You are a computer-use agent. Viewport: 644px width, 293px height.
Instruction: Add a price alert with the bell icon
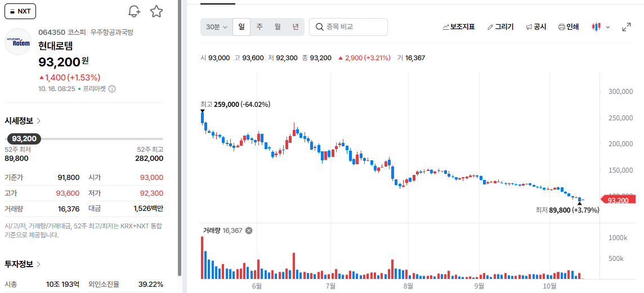tap(135, 11)
